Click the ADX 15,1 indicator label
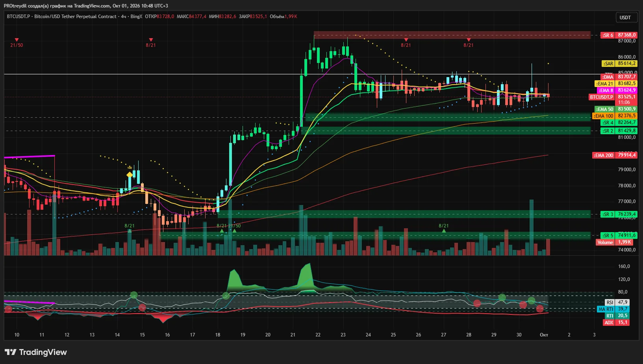Screen dimensions: 643x364 point(616,322)
